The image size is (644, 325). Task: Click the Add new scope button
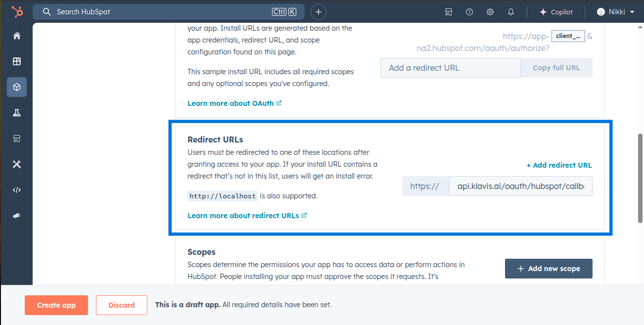[x=549, y=269]
